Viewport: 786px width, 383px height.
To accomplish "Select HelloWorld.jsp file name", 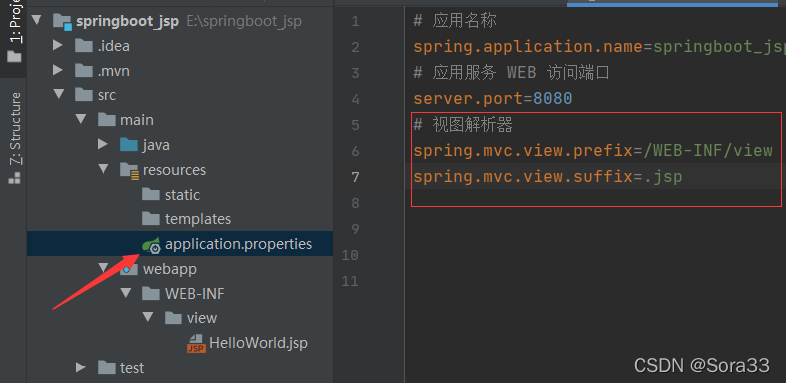I will coord(258,343).
